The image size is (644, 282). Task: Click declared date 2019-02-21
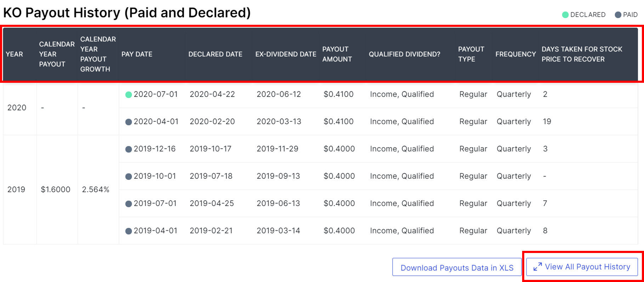click(x=211, y=230)
